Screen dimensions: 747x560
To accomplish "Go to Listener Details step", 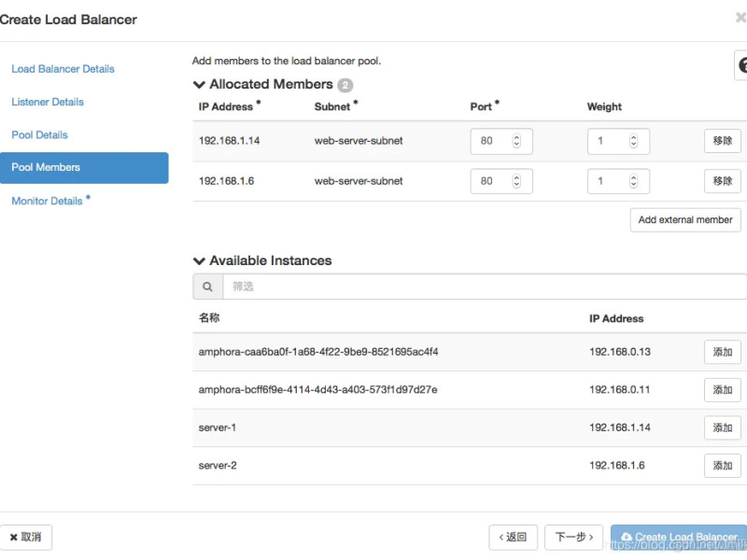I will [48, 102].
